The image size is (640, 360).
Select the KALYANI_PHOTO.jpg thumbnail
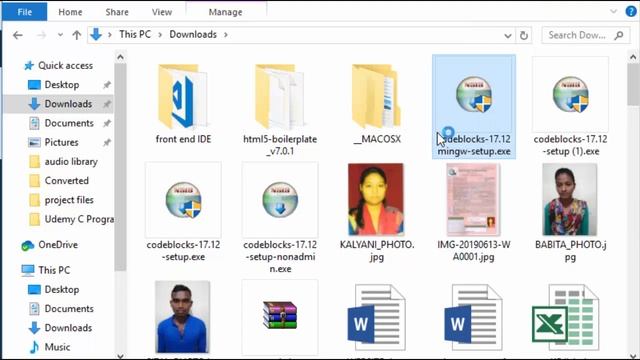[376, 200]
